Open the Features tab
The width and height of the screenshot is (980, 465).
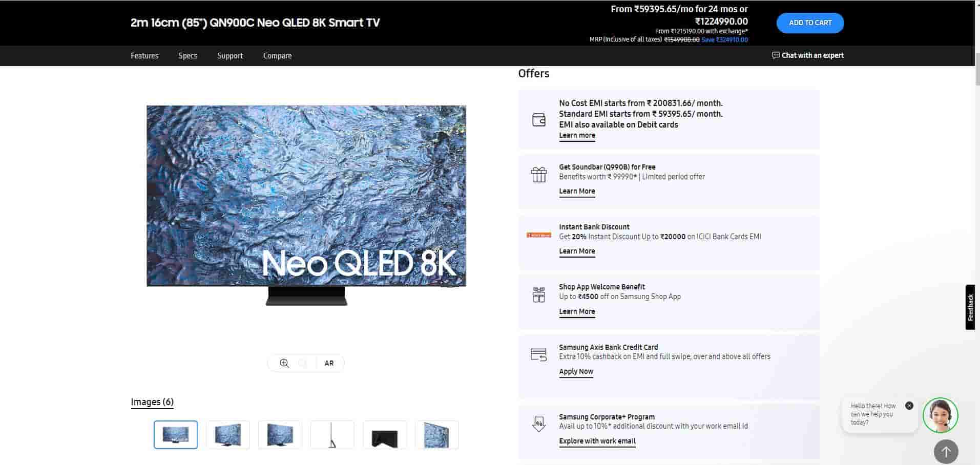click(144, 56)
